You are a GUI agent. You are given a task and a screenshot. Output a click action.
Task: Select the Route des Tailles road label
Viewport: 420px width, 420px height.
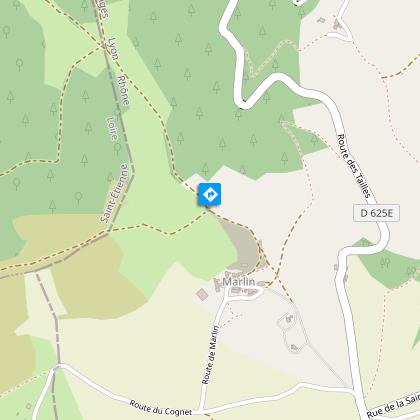[354, 166]
